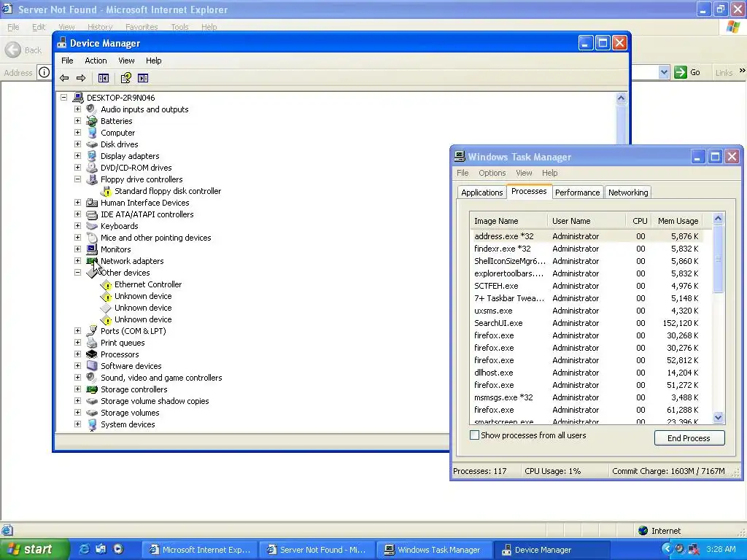Click the Internet Explorer quick launch icon
The height and width of the screenshot is (560, 747).
[84, 549]
